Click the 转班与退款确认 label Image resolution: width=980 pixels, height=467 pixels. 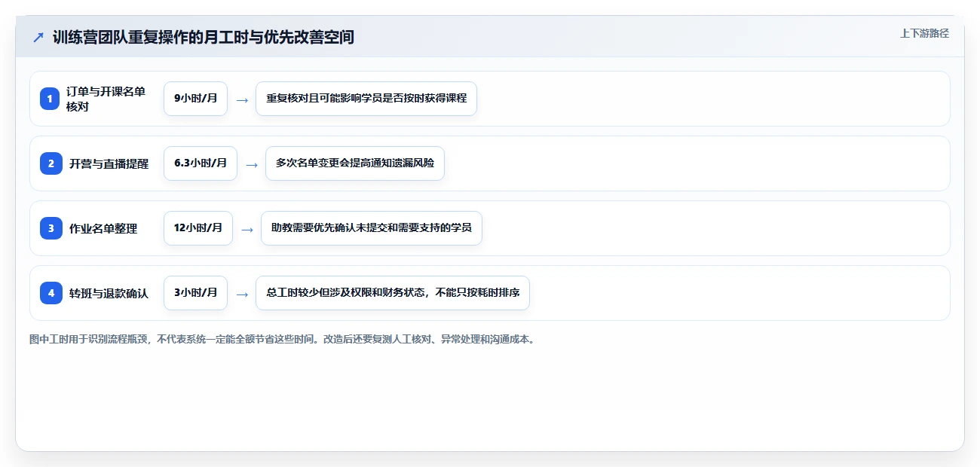click(x=109, y=293)
